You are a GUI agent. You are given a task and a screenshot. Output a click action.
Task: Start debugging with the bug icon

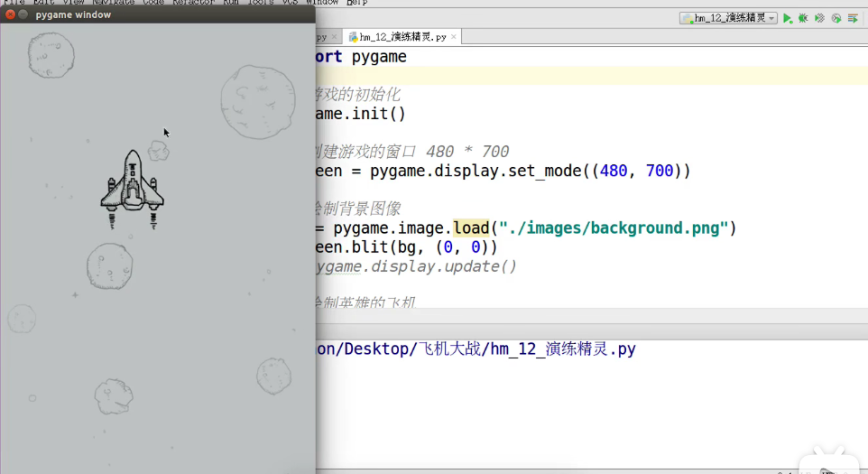click(x=803, y=18)
